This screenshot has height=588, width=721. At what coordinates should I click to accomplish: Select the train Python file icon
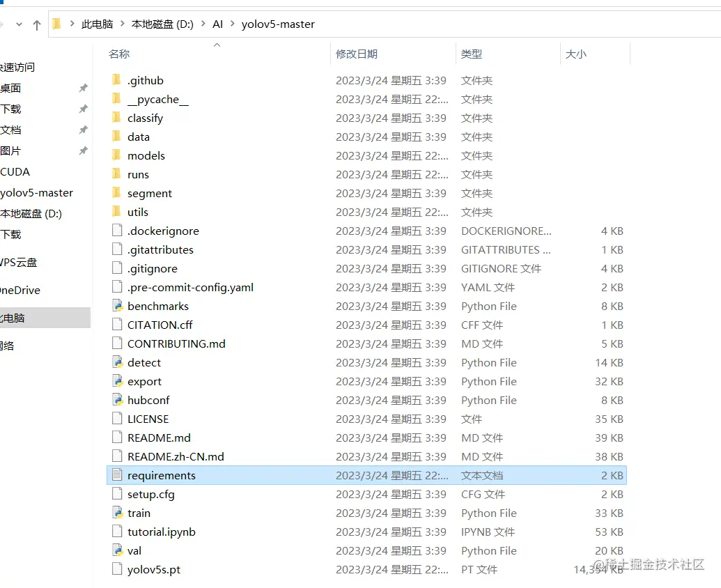coord(117,513)
